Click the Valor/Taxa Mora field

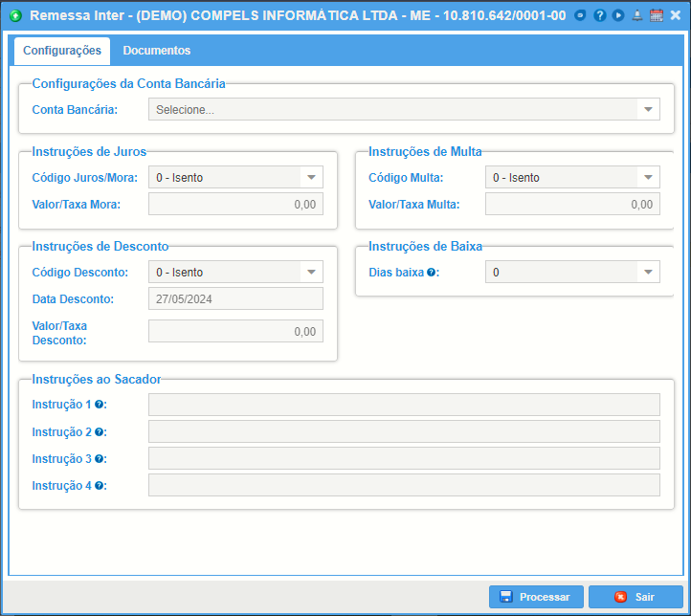(x=235, y=204)
